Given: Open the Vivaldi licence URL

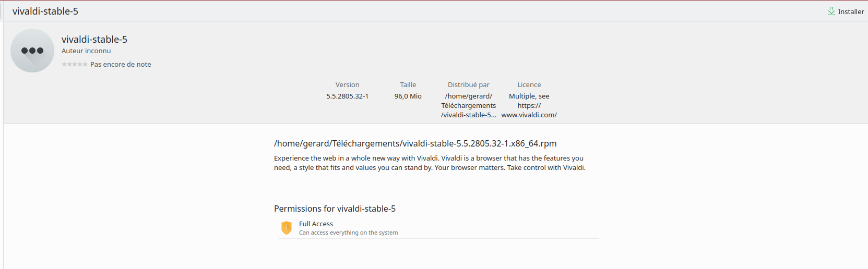Looking at the screenshot, I should [x=529, y=111].
